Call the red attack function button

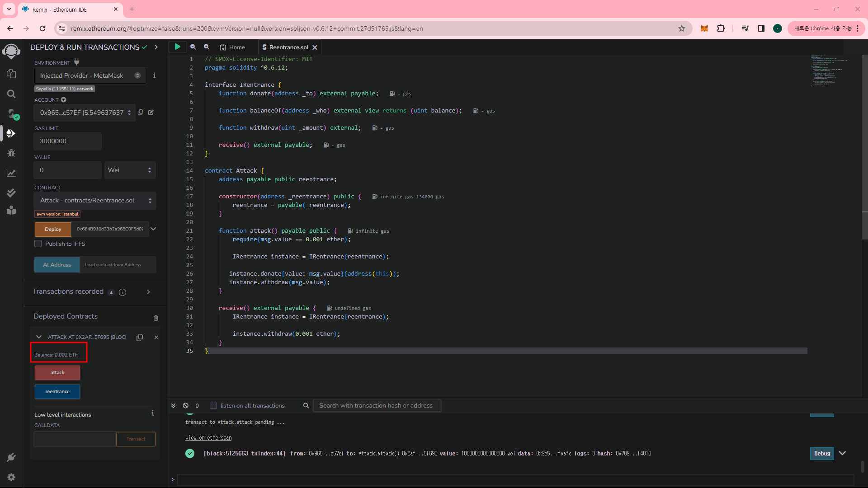pyautogui.click(x=57, y=373)
